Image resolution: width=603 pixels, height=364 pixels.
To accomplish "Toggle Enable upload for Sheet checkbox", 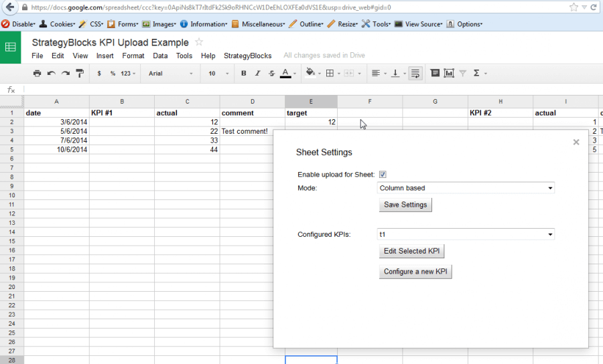I will coord(383,175).
